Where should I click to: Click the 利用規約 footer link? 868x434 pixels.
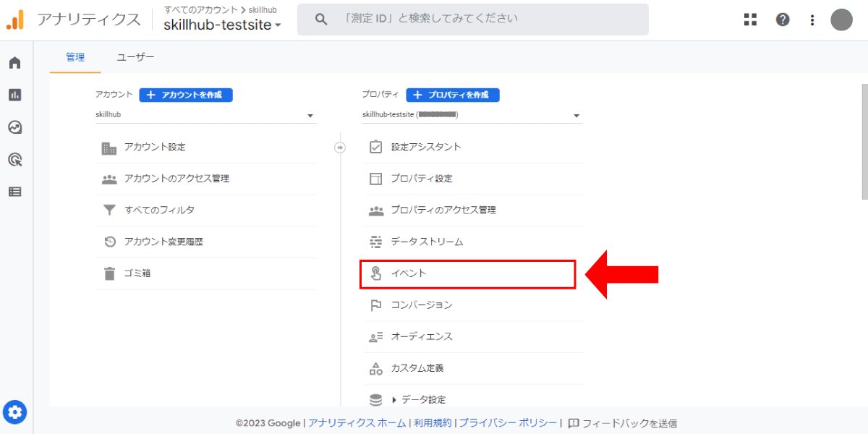click(x=433, y=423)
